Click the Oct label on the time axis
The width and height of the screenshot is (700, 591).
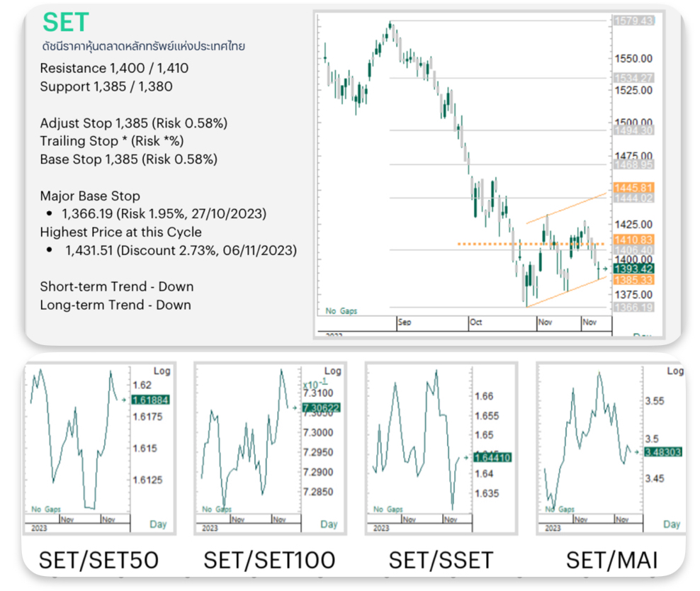coord(476,322)
